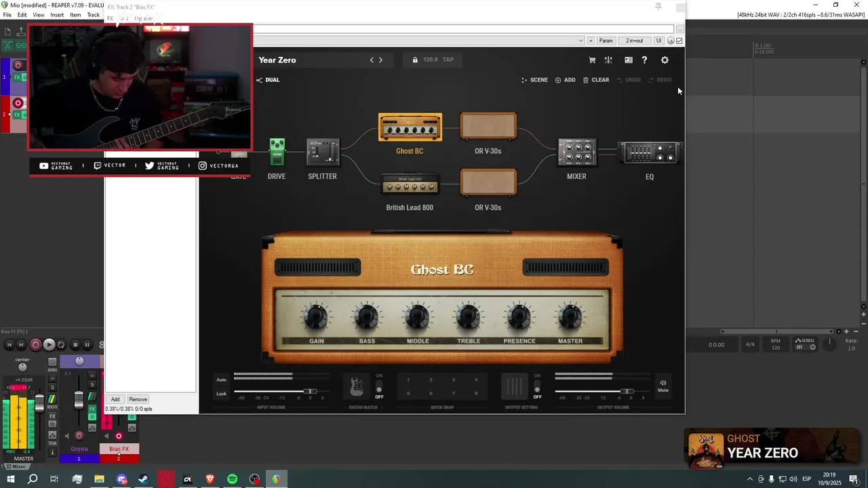The image size is (868, 488).
Task: Toggle input volume Auto mode
Action: pos(221,380)
